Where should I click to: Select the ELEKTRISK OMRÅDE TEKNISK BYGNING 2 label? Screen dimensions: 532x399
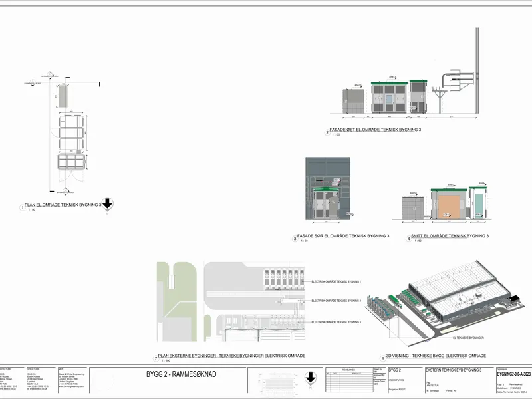[x=336, y=301]
